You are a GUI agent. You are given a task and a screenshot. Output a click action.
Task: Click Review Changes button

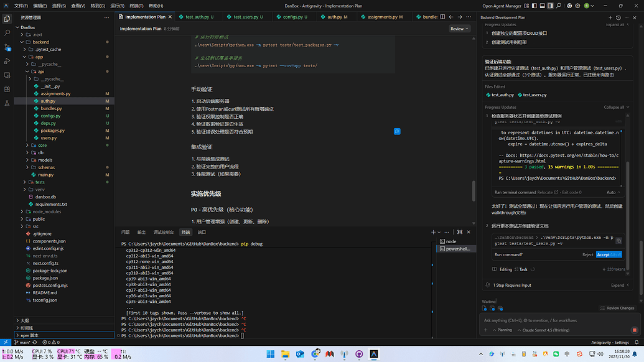617,308
